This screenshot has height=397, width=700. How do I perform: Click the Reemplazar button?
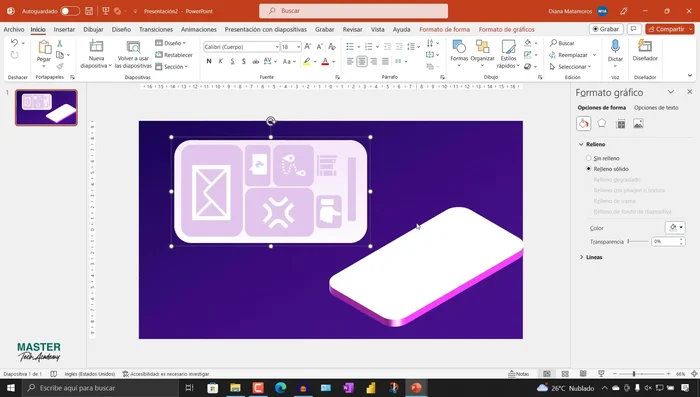(x=569, y=55)
